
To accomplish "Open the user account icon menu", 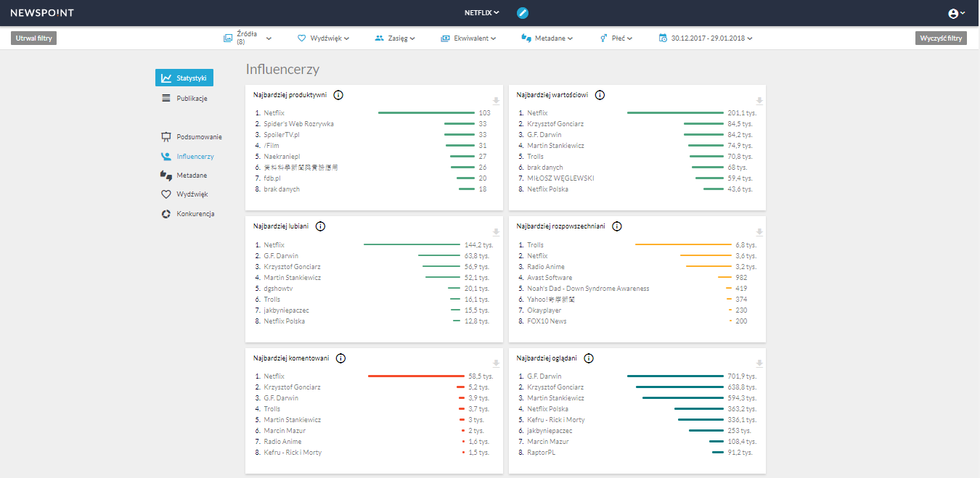I will (953, 13).
